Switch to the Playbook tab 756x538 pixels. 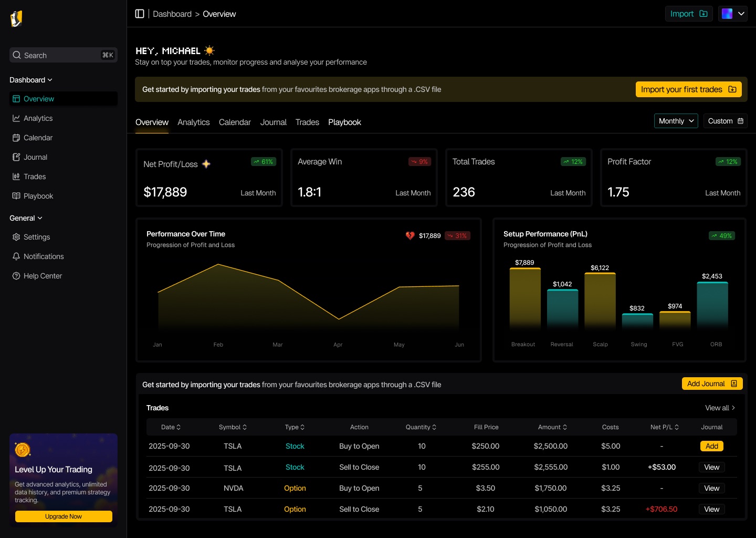click(344, 122)
